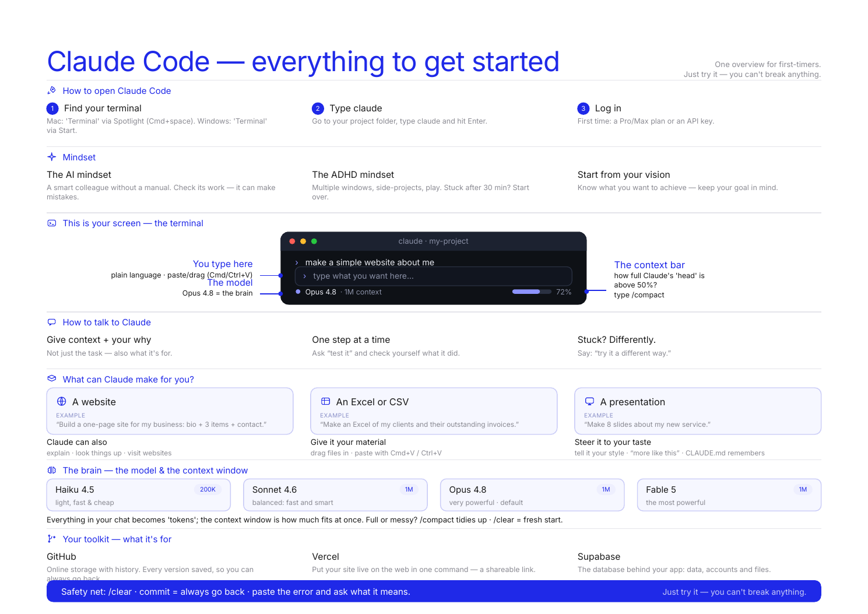Click The context bar label
The width and height of the screenshot is (868, 614).
tap(649, 265)
